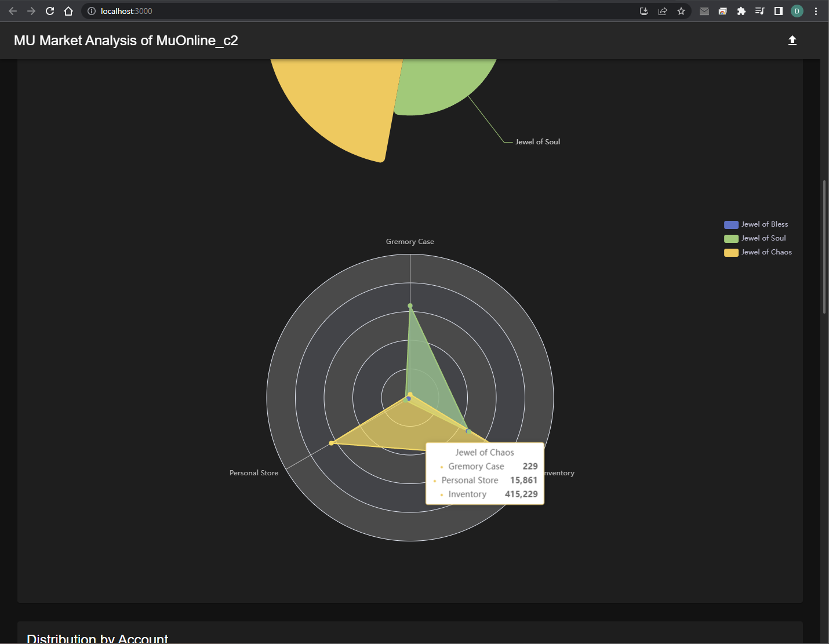Open the Extensions puzzle icon
Viewport: 829px width, 644px height.
point(741,11)
